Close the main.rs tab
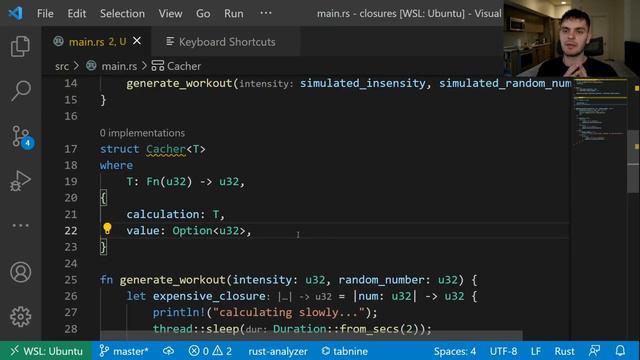 tap(137, 41)
